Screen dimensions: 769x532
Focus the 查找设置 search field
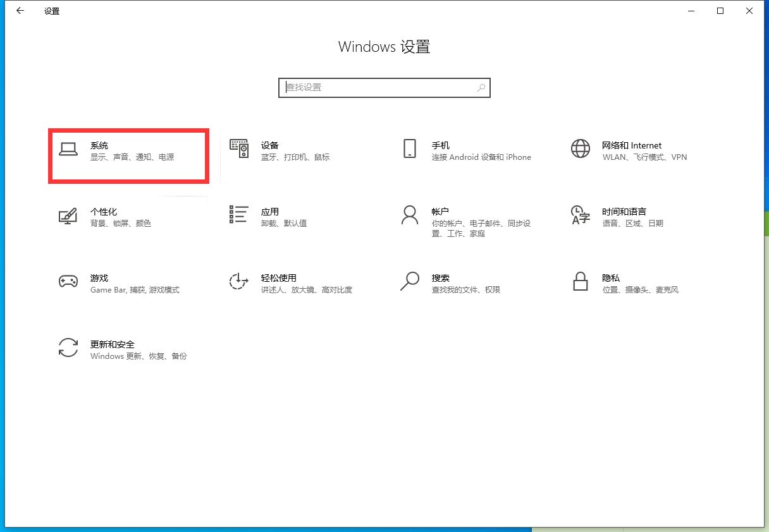tap(384, 87)
